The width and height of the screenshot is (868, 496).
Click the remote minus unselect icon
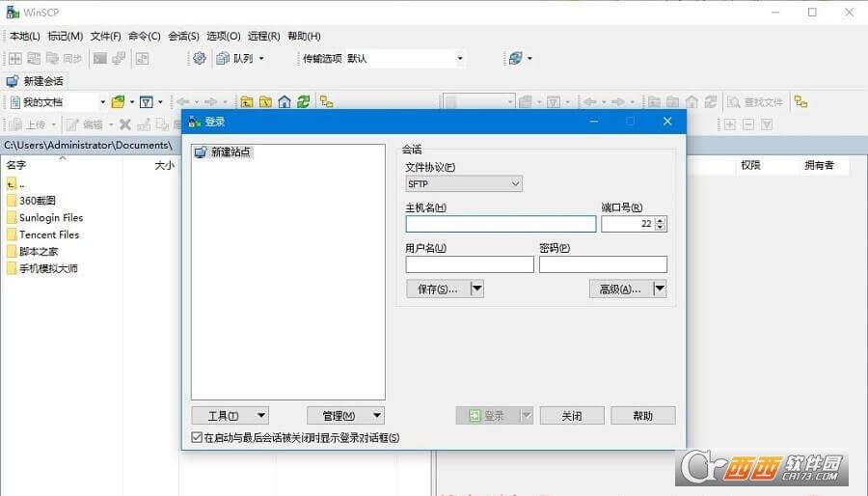click(748, 124)
